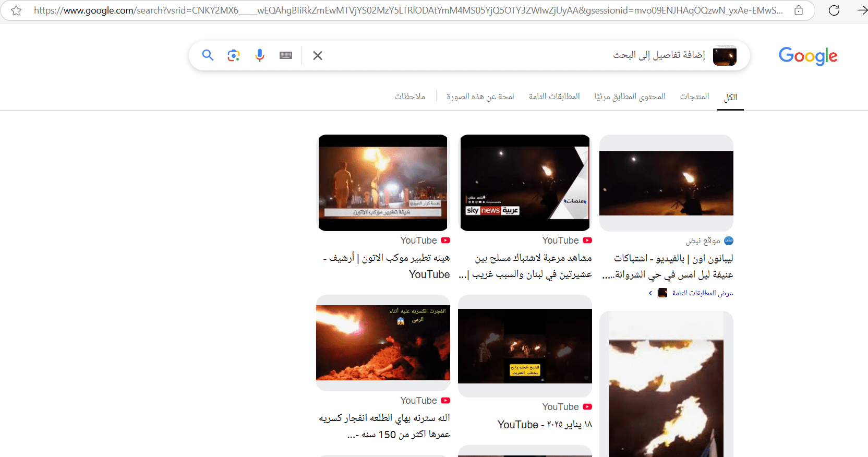868x457 pixels.
Task: Click the Google logo
Action: click(x=808, y=56)
